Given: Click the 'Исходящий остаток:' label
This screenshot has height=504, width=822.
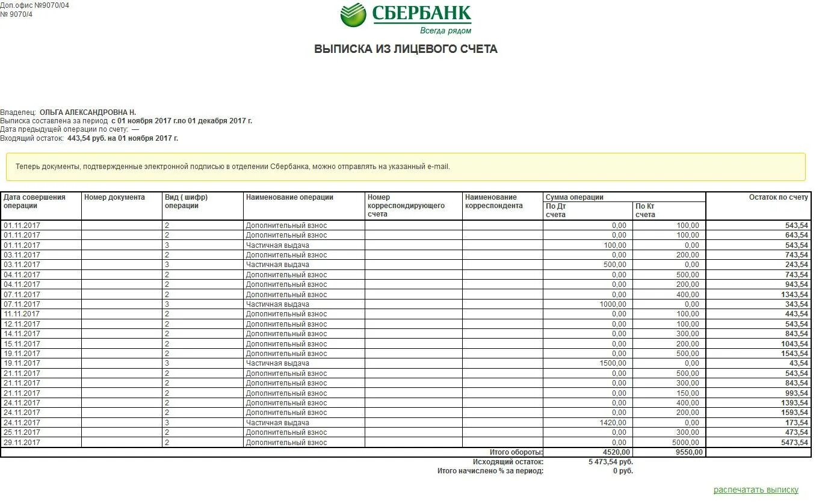Looking at the screenshot, I should 508,462.
